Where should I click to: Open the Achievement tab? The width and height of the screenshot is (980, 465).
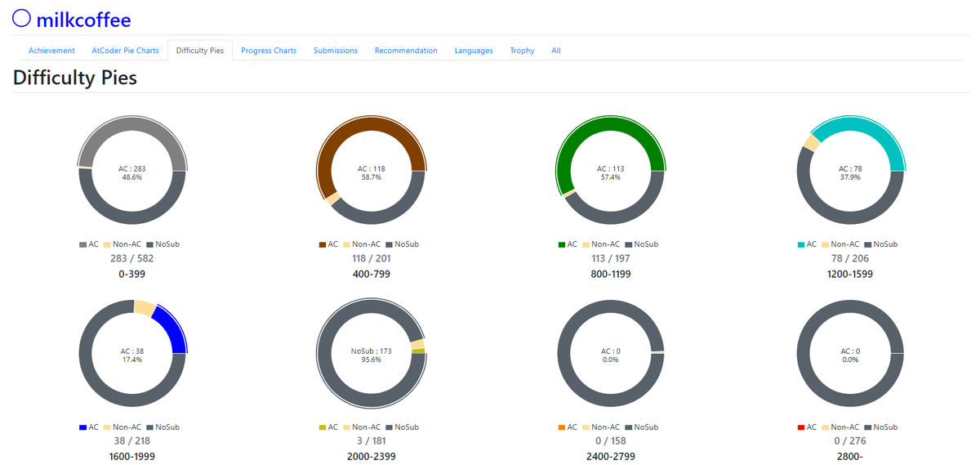pyautogui.click(x=51, y=51)
